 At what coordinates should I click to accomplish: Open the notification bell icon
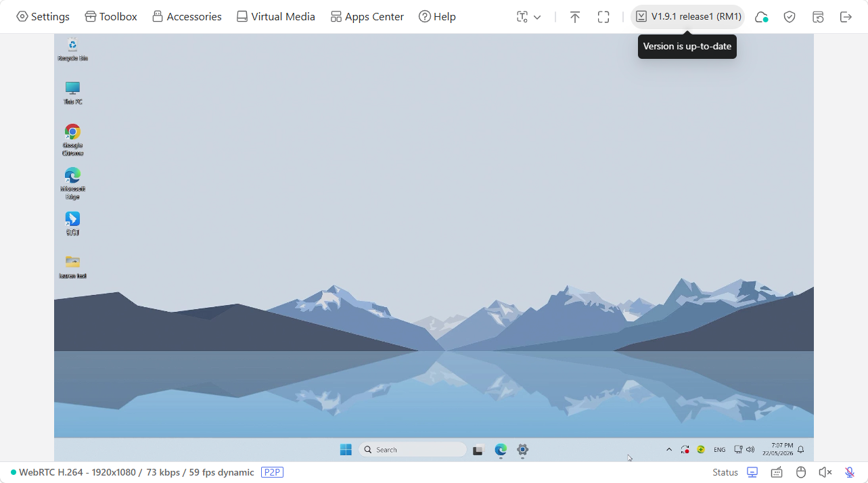click(x=801, y=450)
